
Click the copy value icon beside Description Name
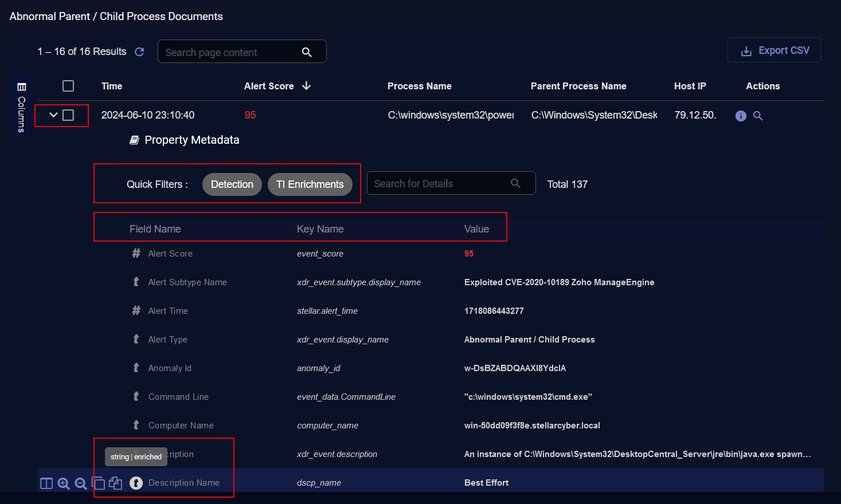[115, 483]
